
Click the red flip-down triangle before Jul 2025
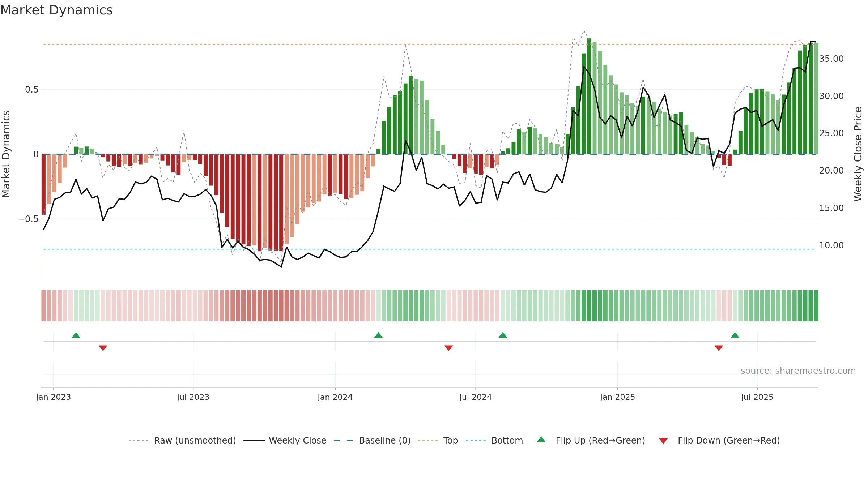click(x=719, y=348)
